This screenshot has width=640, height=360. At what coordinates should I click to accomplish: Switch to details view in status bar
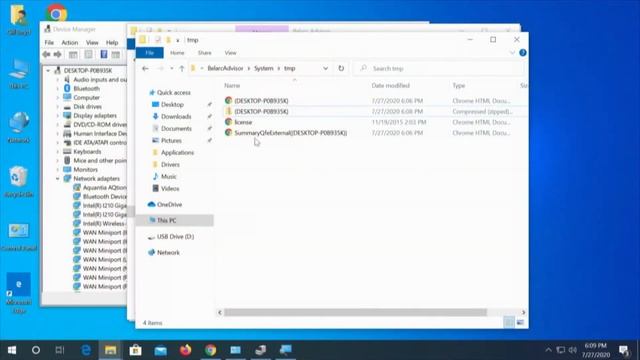pyautogui.click(x=509, y=322)
